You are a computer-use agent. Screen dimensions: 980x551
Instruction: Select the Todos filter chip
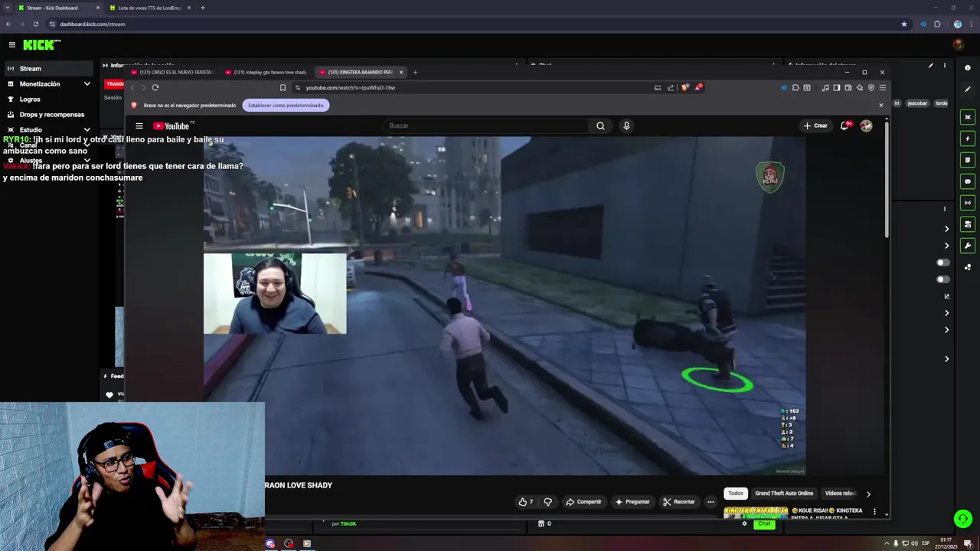(736, 494)
